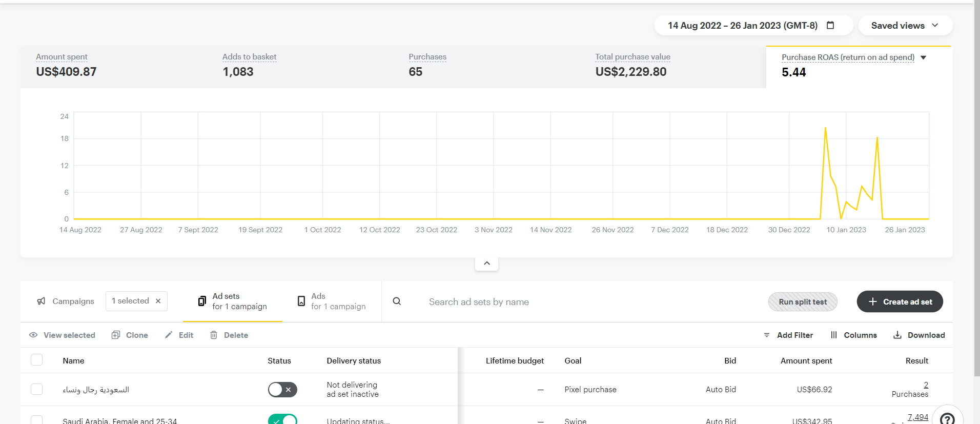Image resolution: width=980 pixels, height=424 pixels.
Task: Click the Create ad set button
Action: click(900, 301)
